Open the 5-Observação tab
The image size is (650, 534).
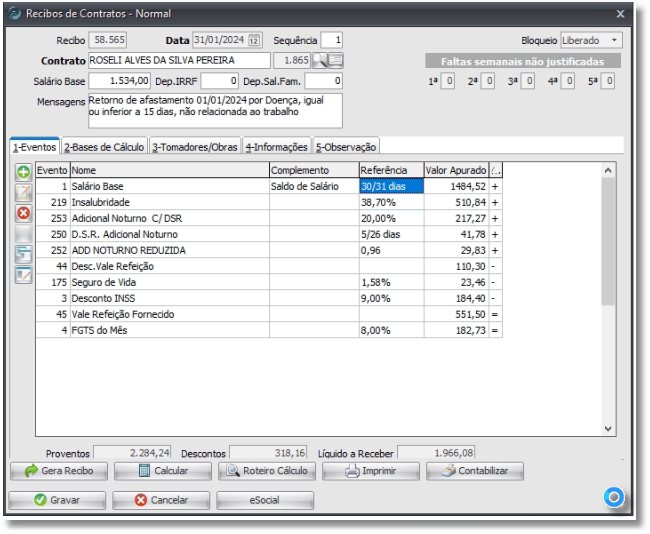[346, 147]
